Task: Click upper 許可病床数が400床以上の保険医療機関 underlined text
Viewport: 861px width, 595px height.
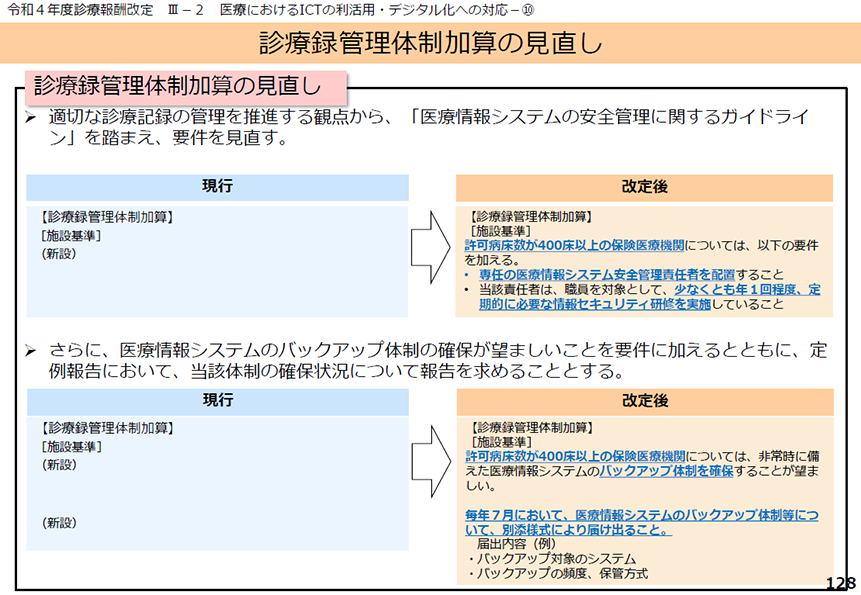Action: pyautogui.click(x=574, y=245)
